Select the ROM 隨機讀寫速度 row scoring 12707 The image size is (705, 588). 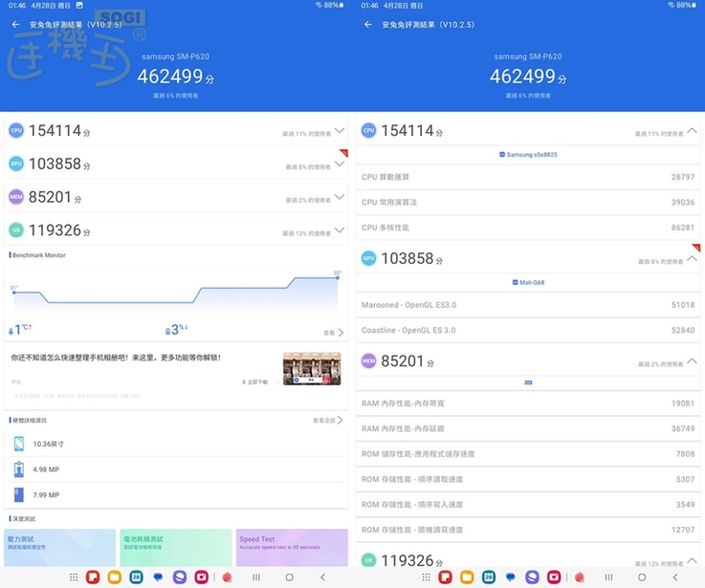(x=528, y=530)
